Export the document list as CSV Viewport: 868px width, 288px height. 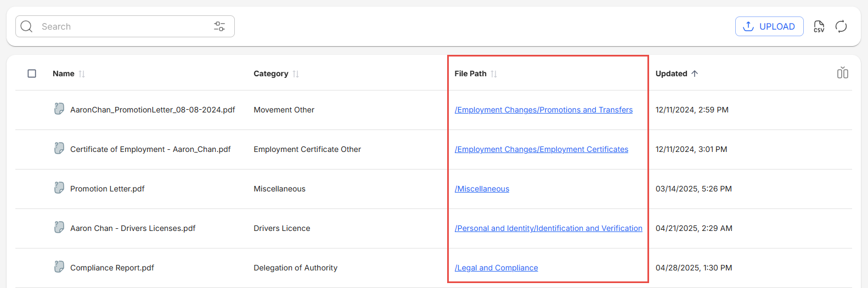(x=819, y=26)
